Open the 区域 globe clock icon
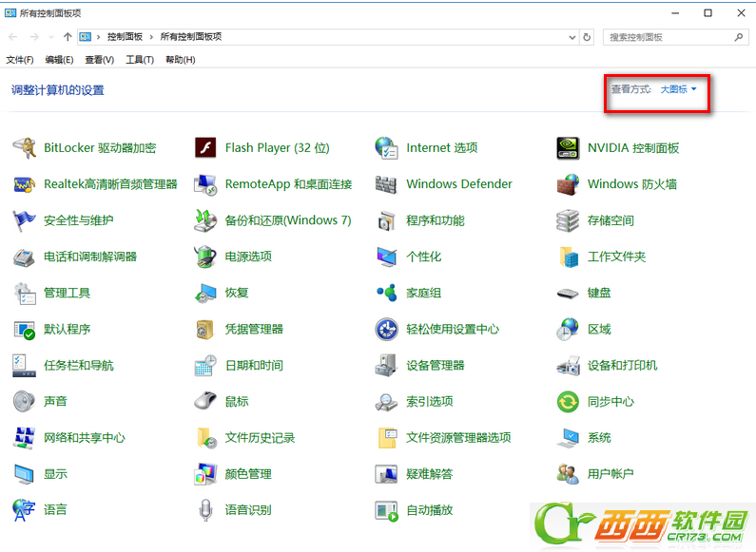This screenshot has width=756, height=552. 568,330
